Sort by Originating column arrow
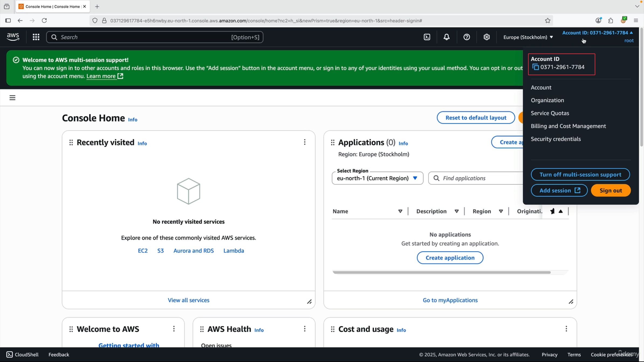This screenshot has height=362, width=644. tap(561, 211)
